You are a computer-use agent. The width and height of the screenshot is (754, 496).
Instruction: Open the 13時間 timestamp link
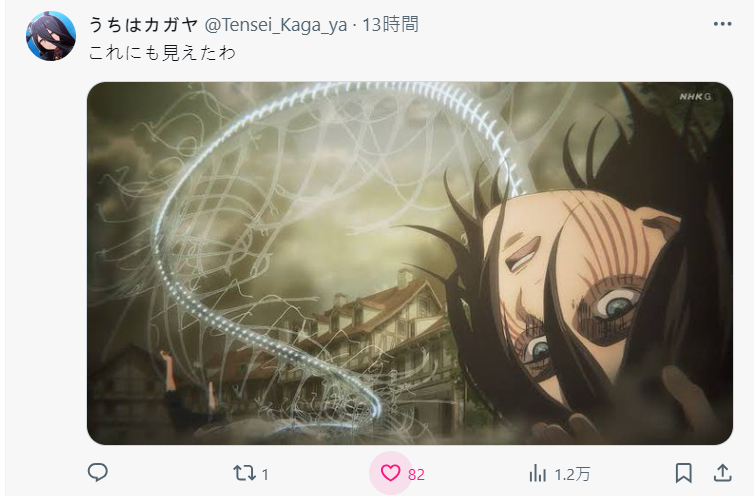coord(390,24)
